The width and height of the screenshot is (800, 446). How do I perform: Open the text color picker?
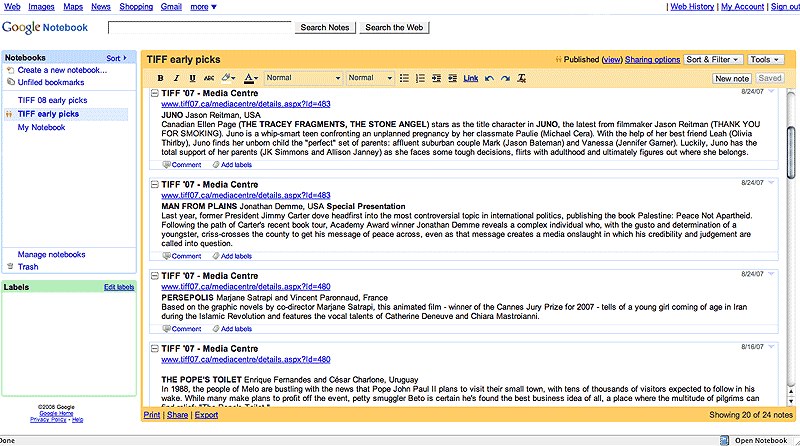tap(251, 78)
